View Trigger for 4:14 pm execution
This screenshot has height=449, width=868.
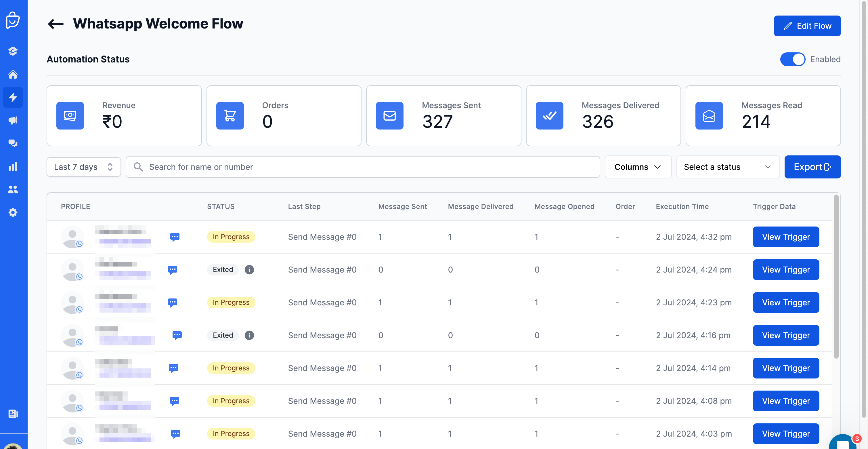[786, 368]
